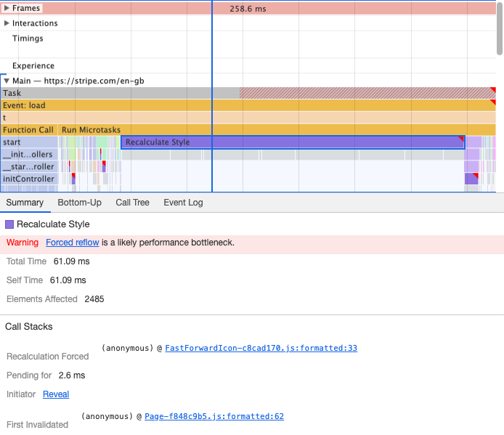Click the First Invalidated label

click(x=37, y=425)
